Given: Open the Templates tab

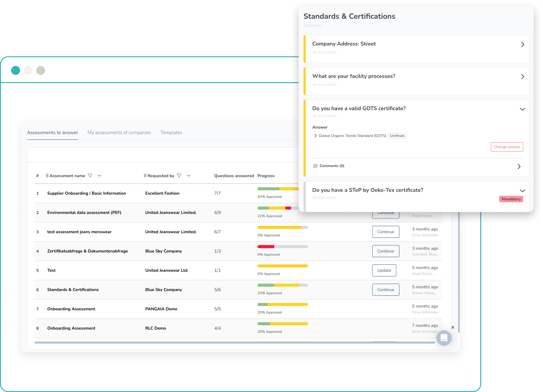Looking at the screenshot, I should click(x=171, y=133).
